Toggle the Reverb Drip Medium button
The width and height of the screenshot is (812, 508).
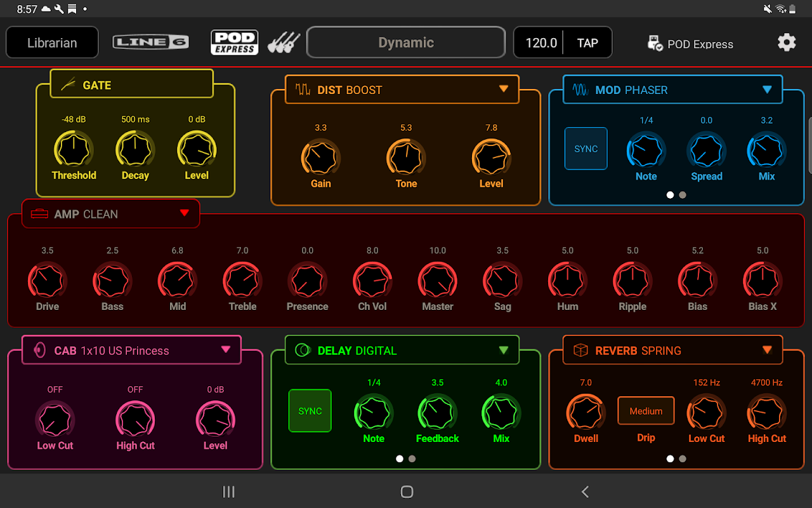tap(646, 411)
